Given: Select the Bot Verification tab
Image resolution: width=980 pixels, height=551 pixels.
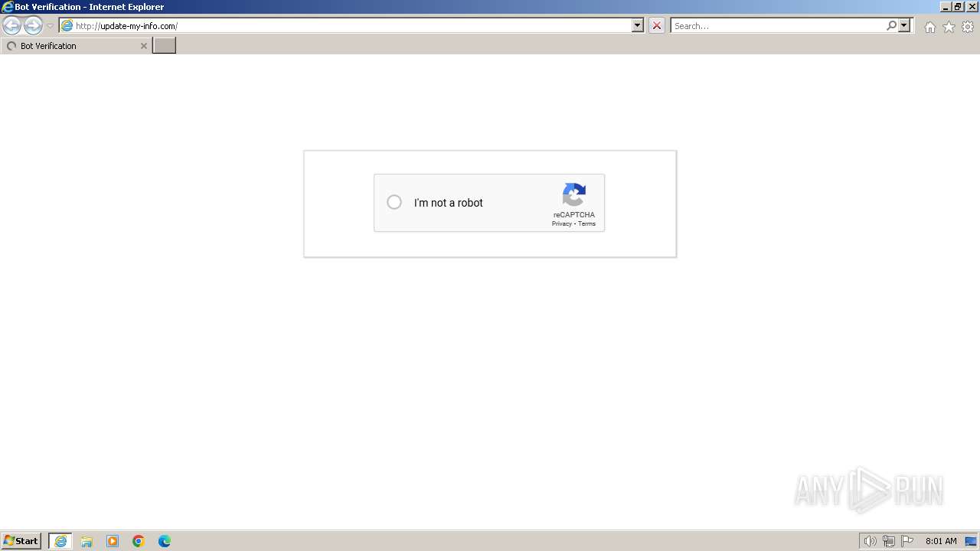Looking at the screenshot, I should [x=76, y=46].
